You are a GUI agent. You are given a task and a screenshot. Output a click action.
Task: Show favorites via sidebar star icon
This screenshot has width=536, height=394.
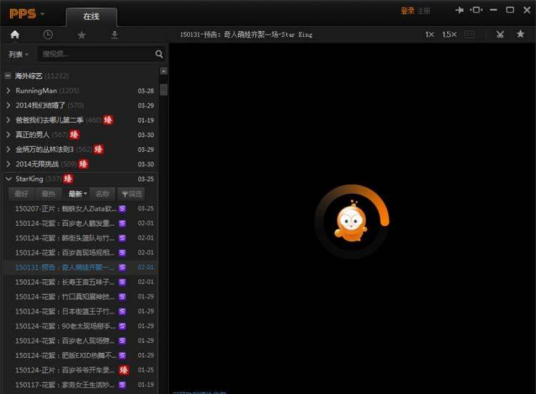pyautogui.click(x=81, y=35)
